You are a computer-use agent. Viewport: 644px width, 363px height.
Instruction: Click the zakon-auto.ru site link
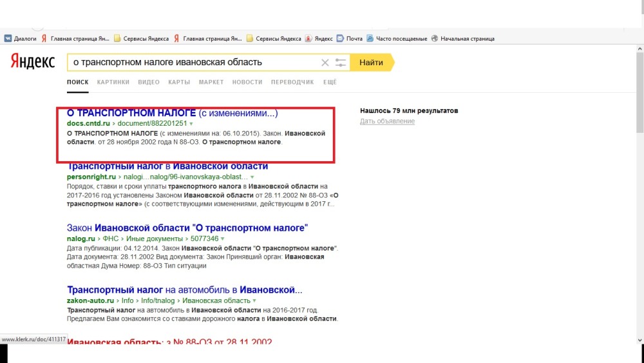(x=90, y=301)
